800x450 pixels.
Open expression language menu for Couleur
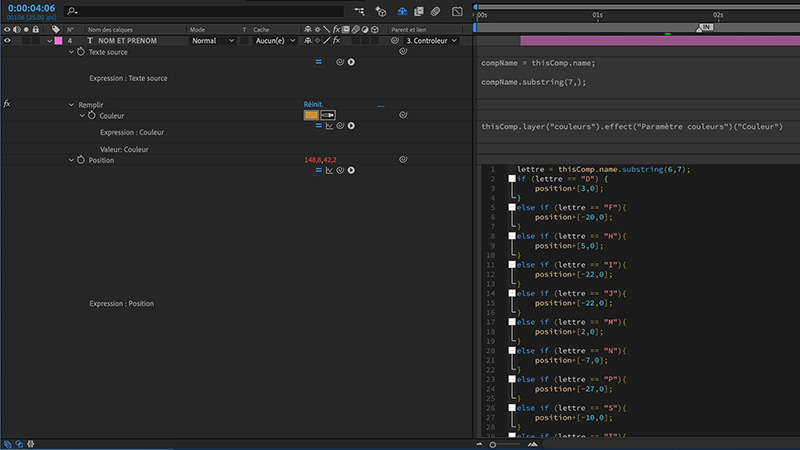[x=351, y=126]
